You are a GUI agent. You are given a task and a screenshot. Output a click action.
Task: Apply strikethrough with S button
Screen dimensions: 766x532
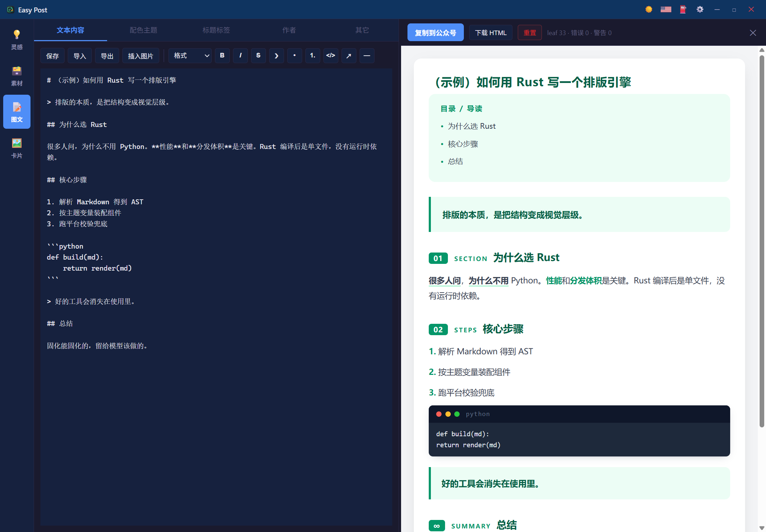[x=258, y=55]
